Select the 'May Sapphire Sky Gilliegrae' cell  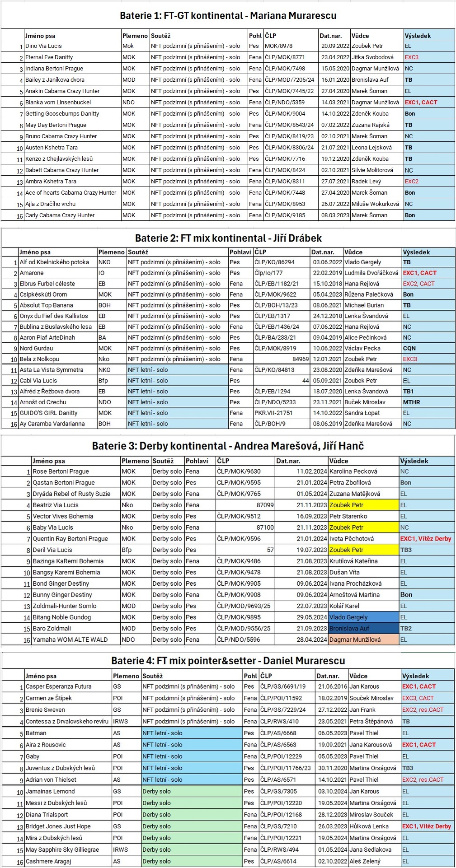(68, 850)
